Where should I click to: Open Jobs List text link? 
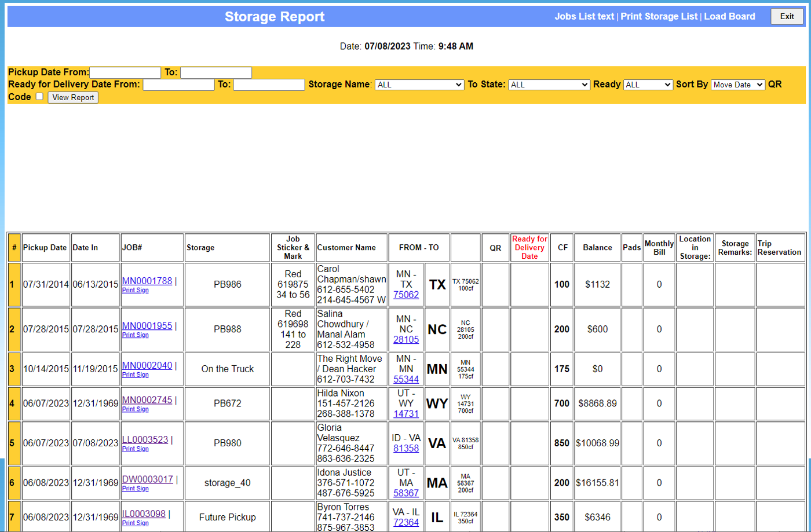click(x=584, y=16)
